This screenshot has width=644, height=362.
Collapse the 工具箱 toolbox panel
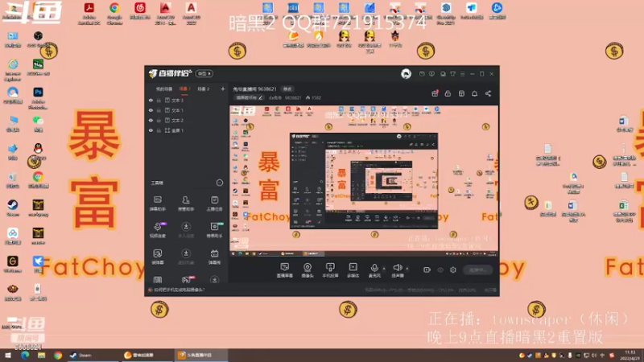click(x=219, y=183)
